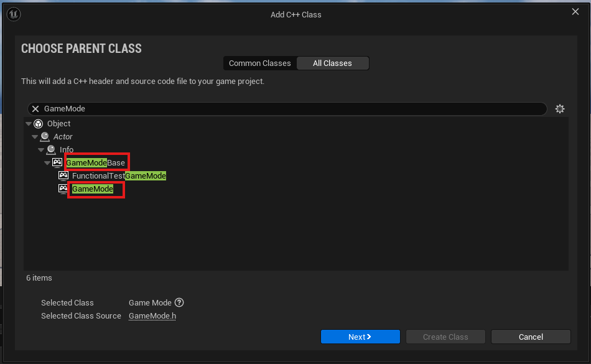This screenshot has width=591, height=364.
Task: Select GameModeBase as parent class
Action: click(296, 163)
